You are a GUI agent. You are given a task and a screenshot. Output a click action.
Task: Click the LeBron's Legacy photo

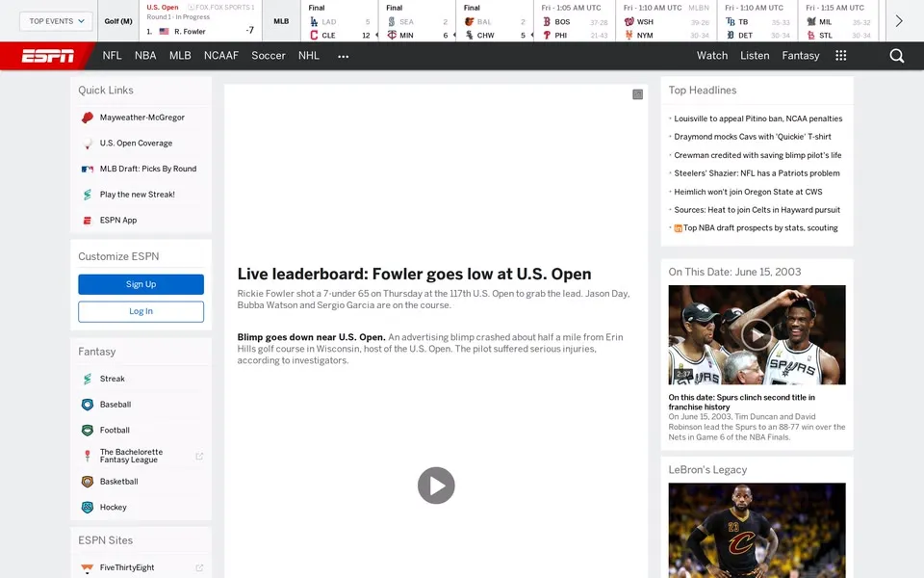pos(757,530)
